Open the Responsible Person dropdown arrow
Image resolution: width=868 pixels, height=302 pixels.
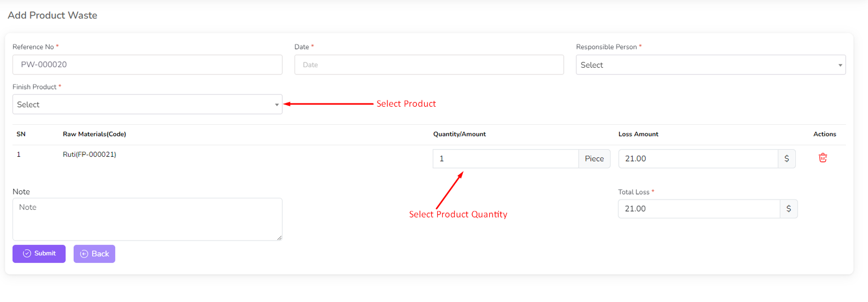(840, 65)
